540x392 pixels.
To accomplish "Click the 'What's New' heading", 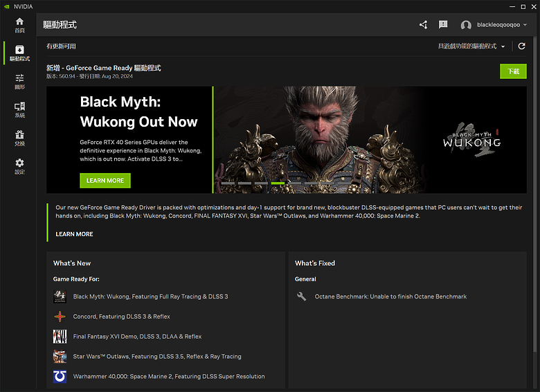I will pos(72,263).
